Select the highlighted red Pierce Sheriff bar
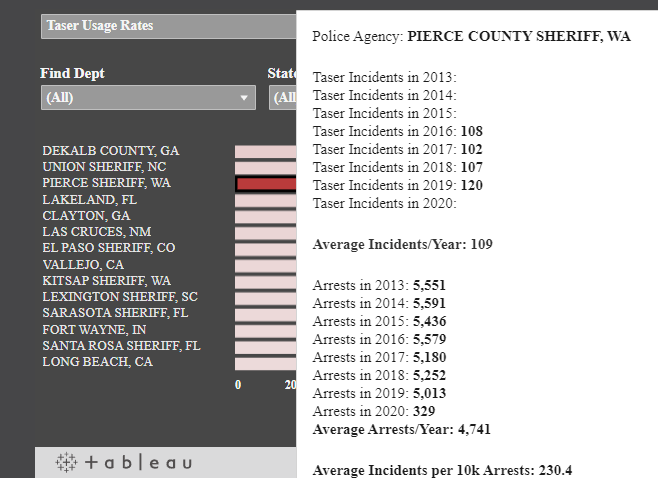Image resolution: width=658 pixels, height=478 pixels. pyautogui.click(x=266, y=184)
